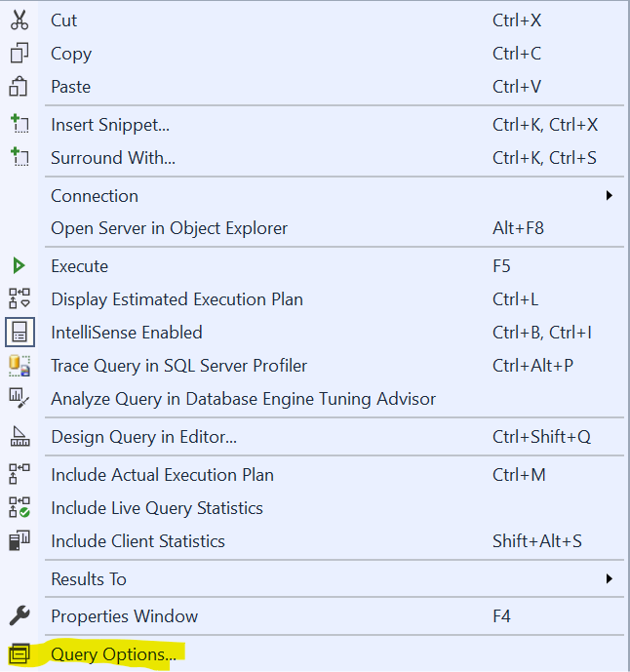This screenshot has width=630, height=672.
Task: Select Display Estimated Execution Plan
Action: pyautogui.click(x=177, y=299)
